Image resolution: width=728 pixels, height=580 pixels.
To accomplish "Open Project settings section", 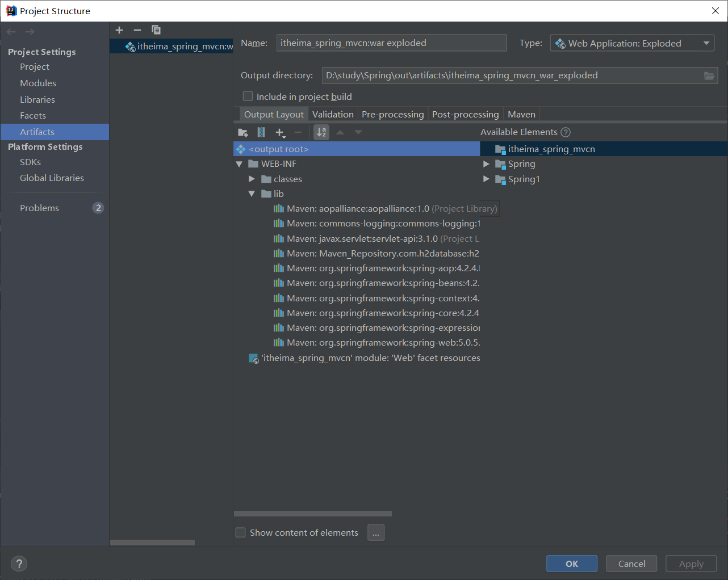I will point(35,66).
